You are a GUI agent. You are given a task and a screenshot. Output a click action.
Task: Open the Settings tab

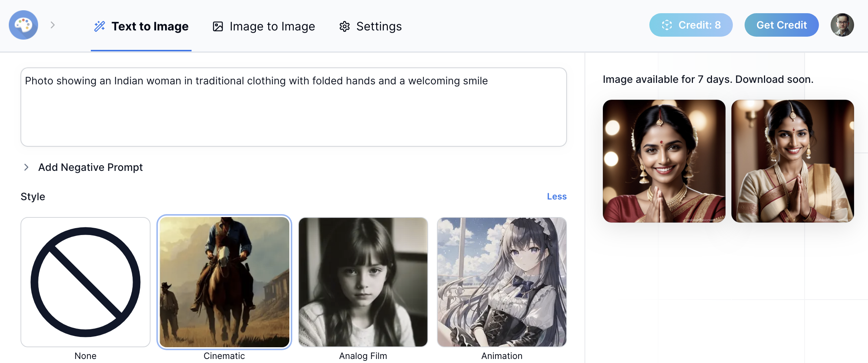pos(370,26)
